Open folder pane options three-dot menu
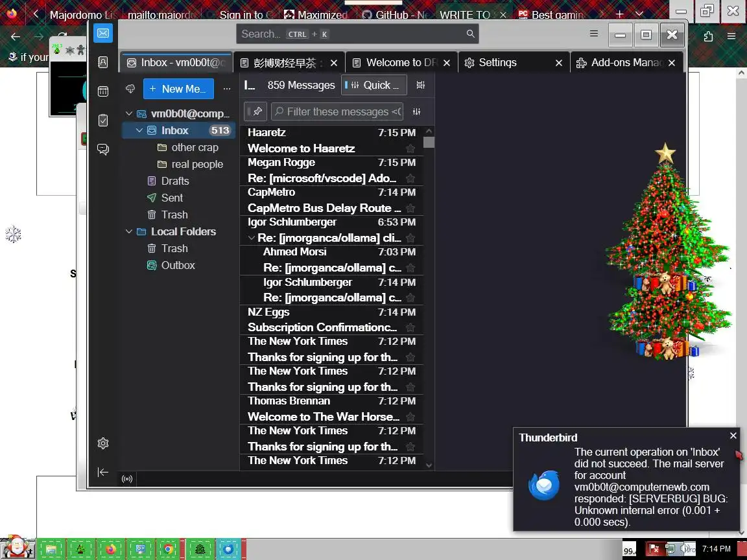The height and width of the screenshot is (560, 747). [x=227, y=89]
